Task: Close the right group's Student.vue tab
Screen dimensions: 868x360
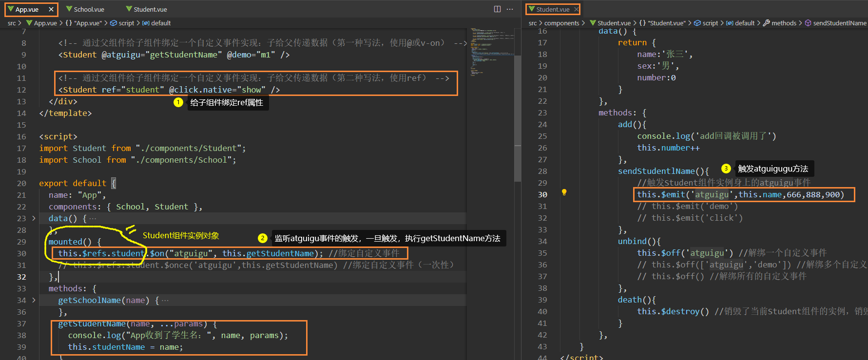Action: tap(576, 9)
